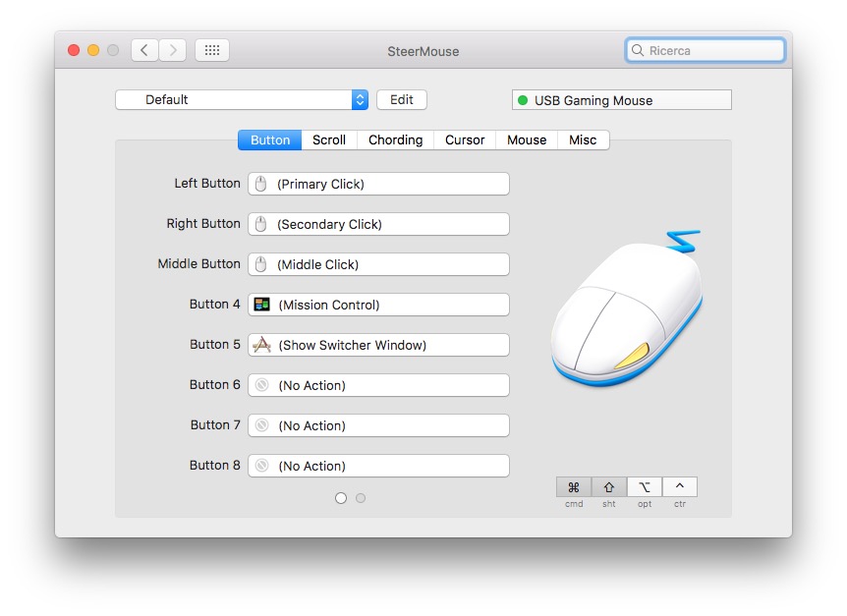Viewport: 847px width, 616px height.
Task: Click the Mission Control icon for Button 4
Action: pos(262,305)
